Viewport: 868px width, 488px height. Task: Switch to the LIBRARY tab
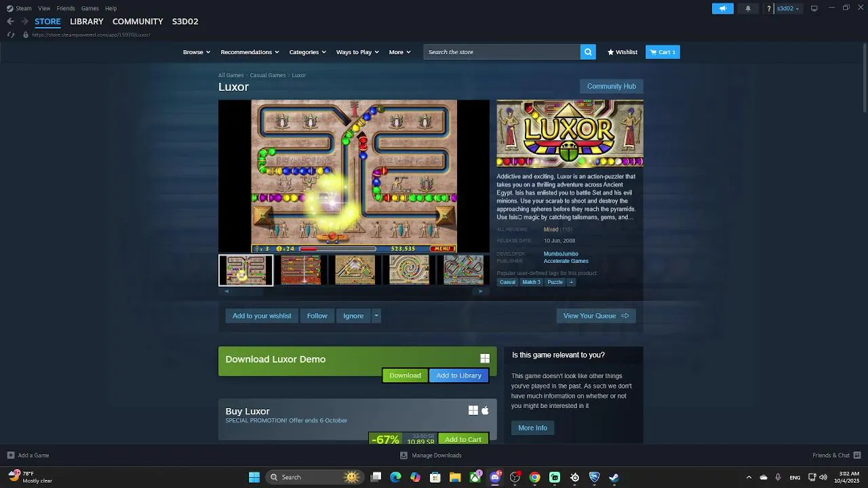pyautogui.click(x=87, y=22)
